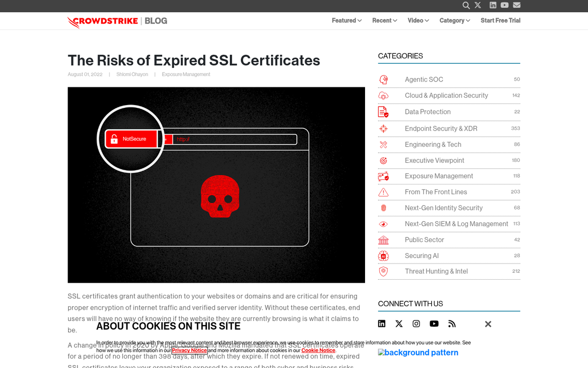
Task: Open the Privacy Notice link in the cookie banner
Action: coord(190,350)
